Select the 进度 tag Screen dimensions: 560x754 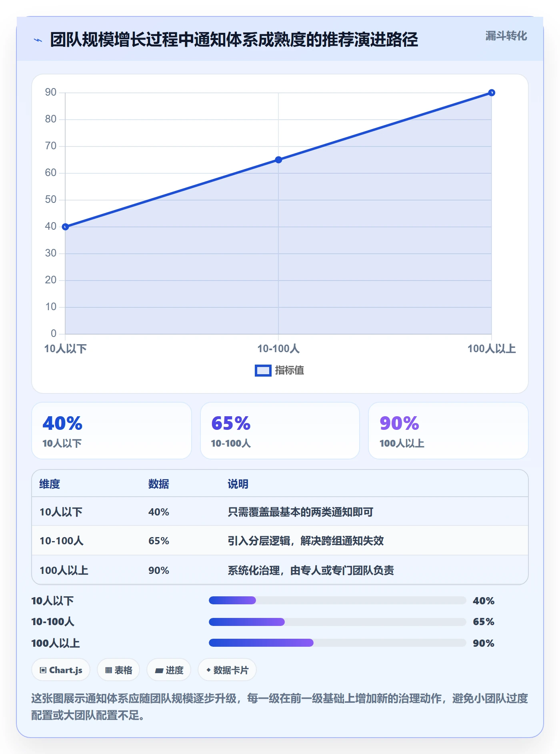tap(169, 670)
